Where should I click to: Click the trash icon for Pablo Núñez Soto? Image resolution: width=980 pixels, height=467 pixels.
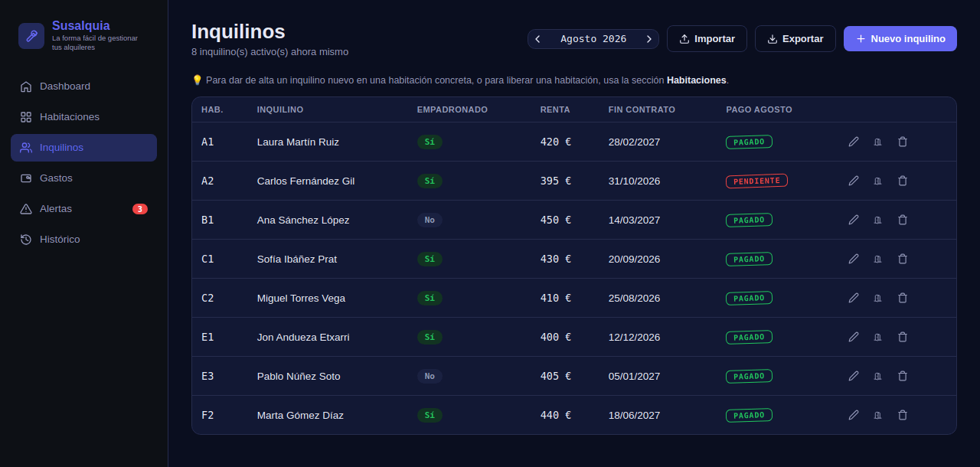coord(903,376)
